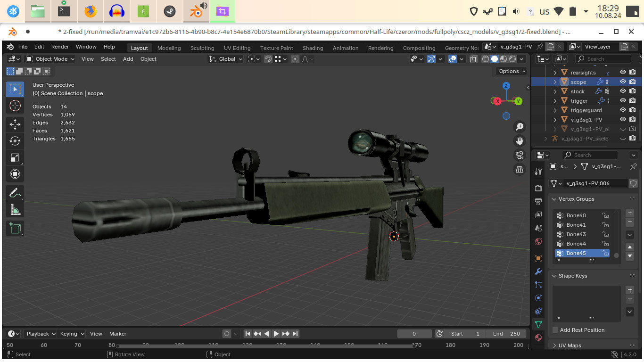Remove vertex group with minus button

(630, 222)
